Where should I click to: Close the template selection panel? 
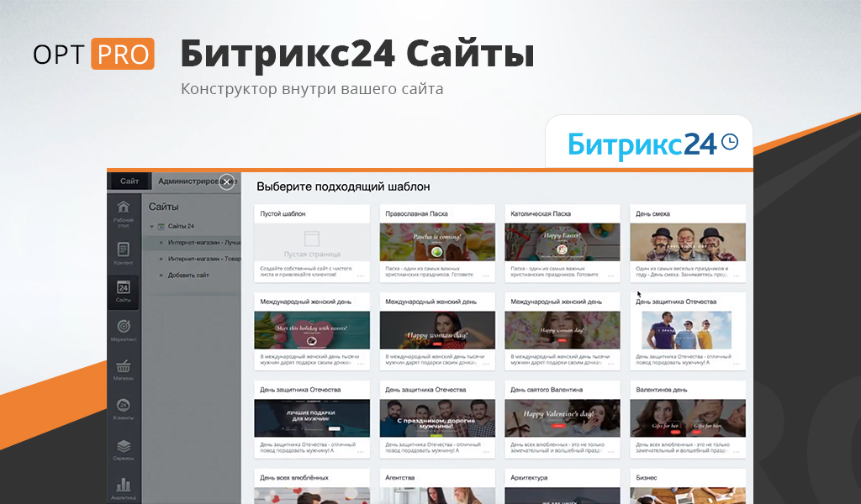click(226, 181)
